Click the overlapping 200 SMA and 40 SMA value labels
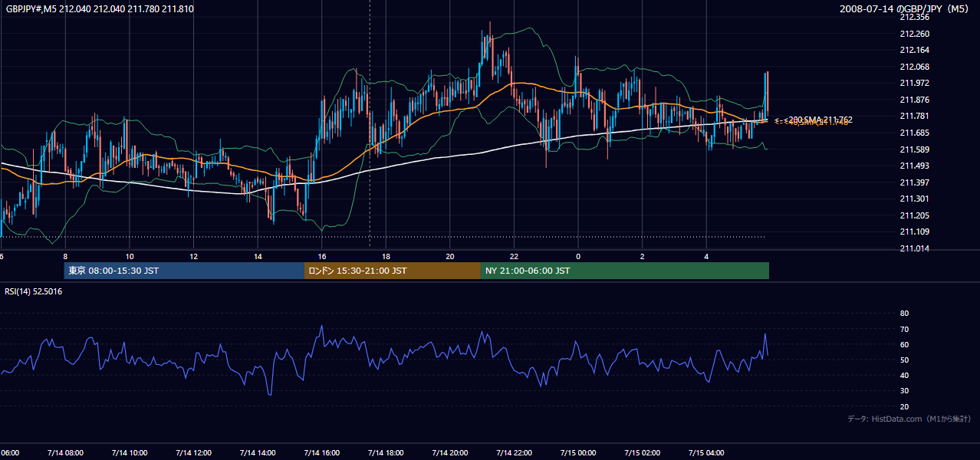This screenshot has width=980, height=460. pos(813,120)
